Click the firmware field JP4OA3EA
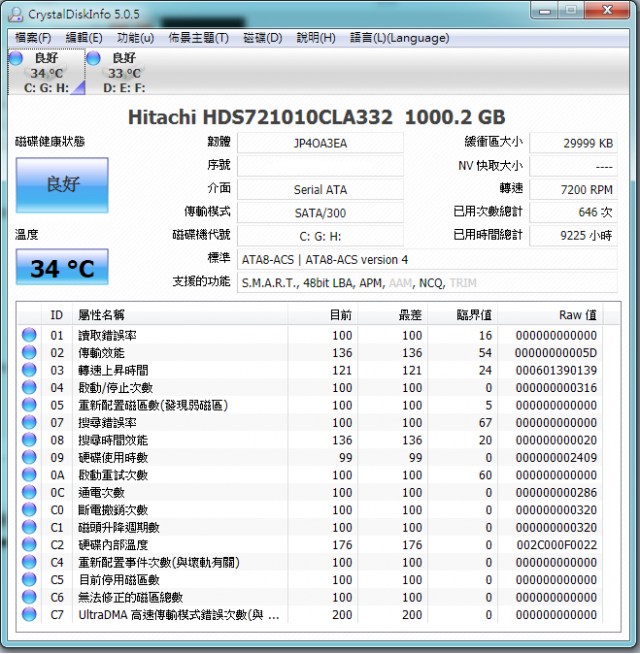The width and height of the screenshot is (640, 654). (x=320, y=143)
